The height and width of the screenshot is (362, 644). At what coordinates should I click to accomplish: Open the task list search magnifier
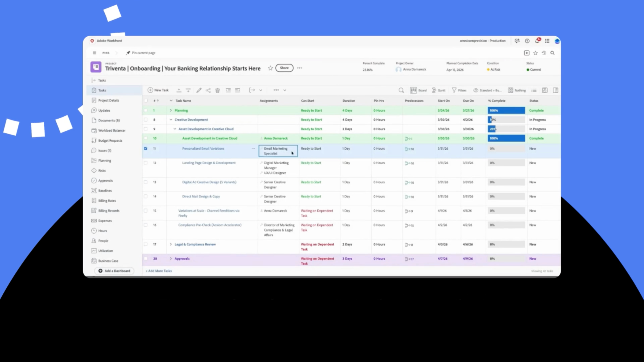(x=401, y=90)
